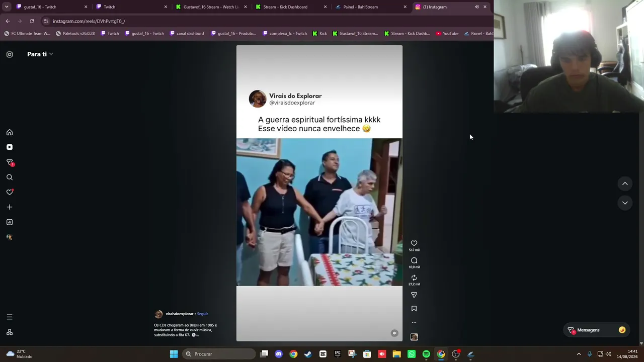Open comments on the reel
The image size is (644, 362).
pyautogui.click(x=414, y=260)
